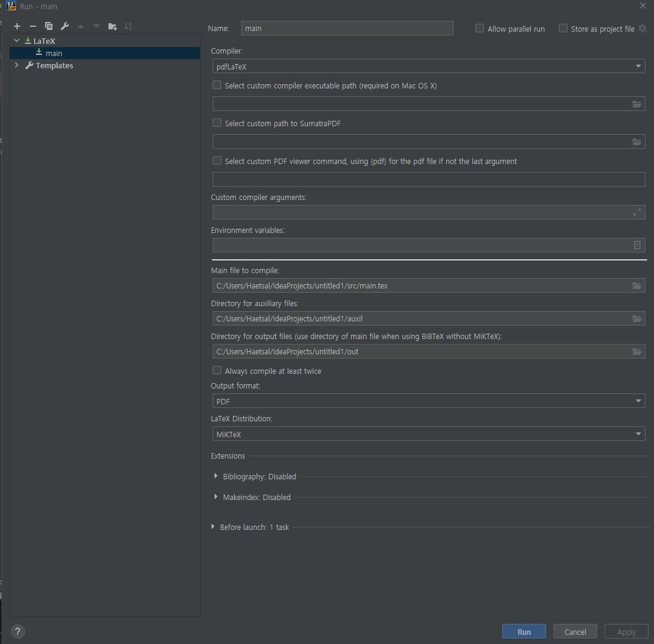Check Store as project file
Screen dimensions: 654x644
(x=562, y=28)
